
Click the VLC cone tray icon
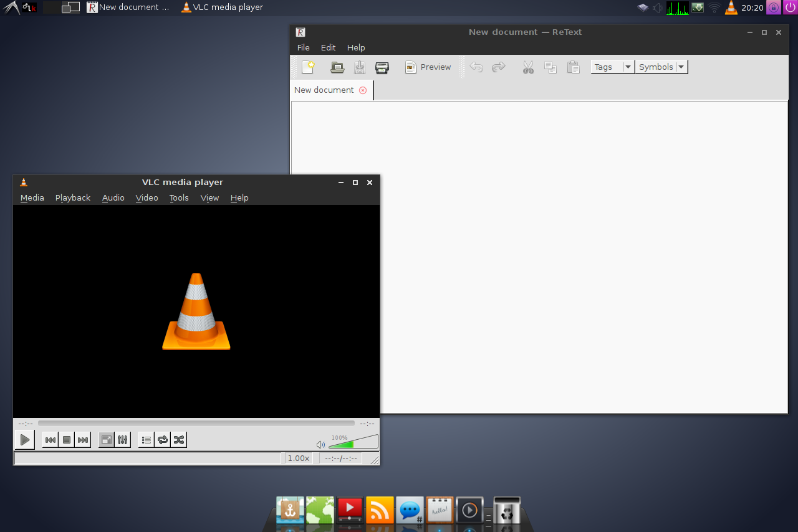point(731,7)
